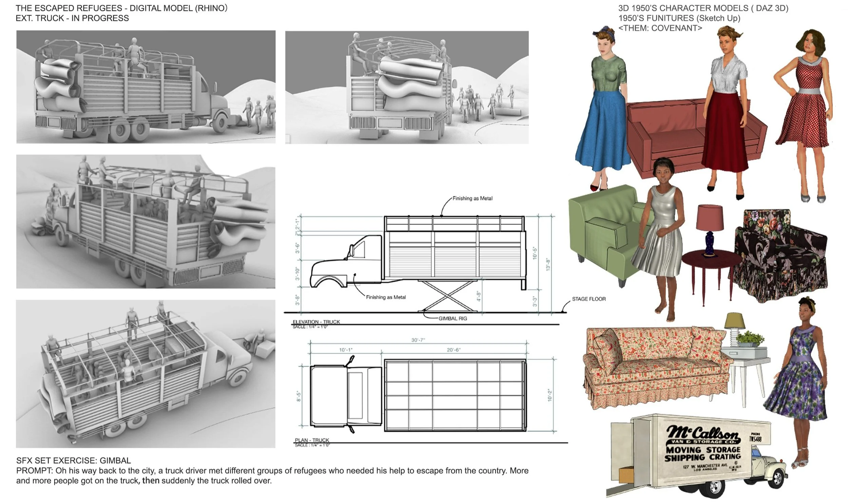Select the 'SFX SET EXERCISE: GIMBAL' caption
The height and width of the screenshot is (504, 848).
click(73, 461)
